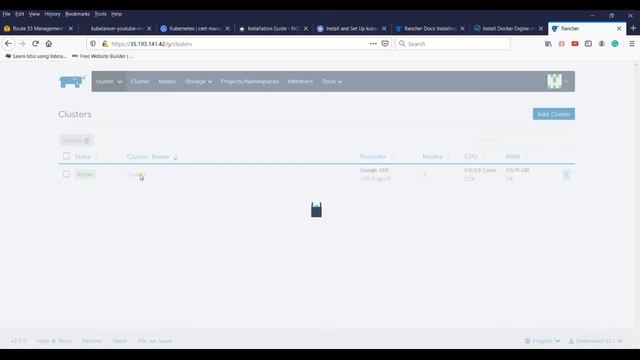
Task: Expand the Storage dropdown menu
Action: tap(198, 82)
